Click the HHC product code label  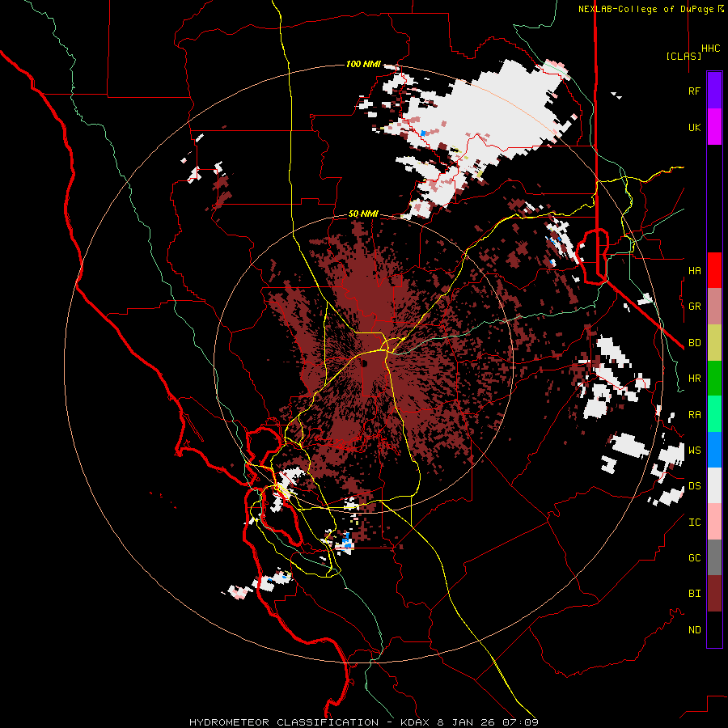pyautogui.click(x=711, y=49)
